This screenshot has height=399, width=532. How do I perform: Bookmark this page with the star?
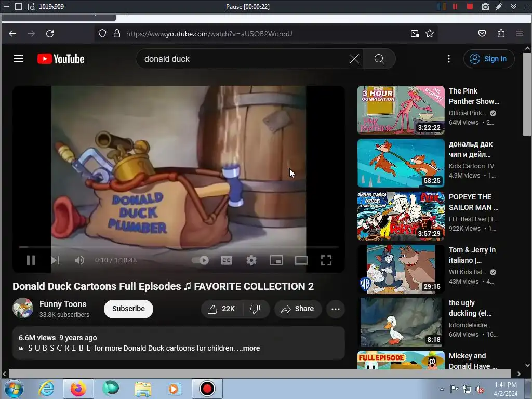[430, 34]
